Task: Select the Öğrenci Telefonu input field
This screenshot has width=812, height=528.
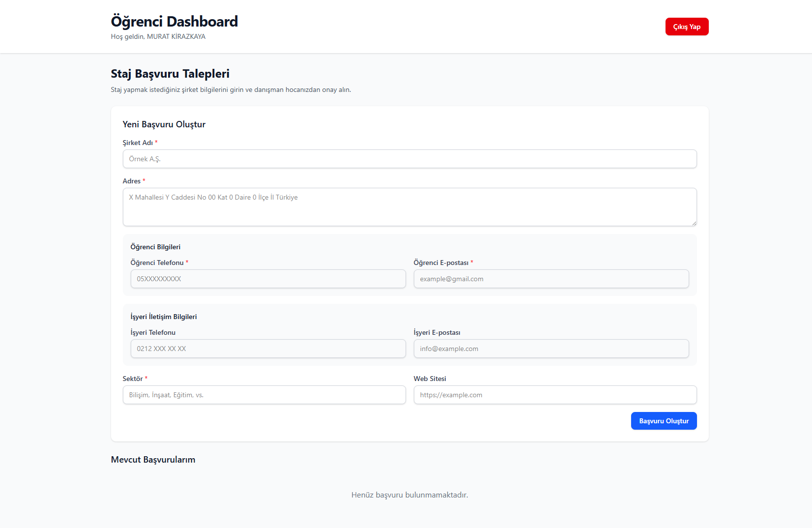Action: click(268, 279)
